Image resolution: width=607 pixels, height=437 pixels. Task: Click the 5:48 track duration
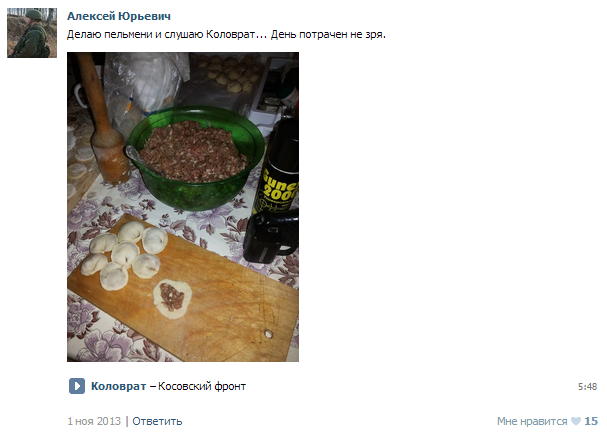pyautogui.click(x=587, y=387)
